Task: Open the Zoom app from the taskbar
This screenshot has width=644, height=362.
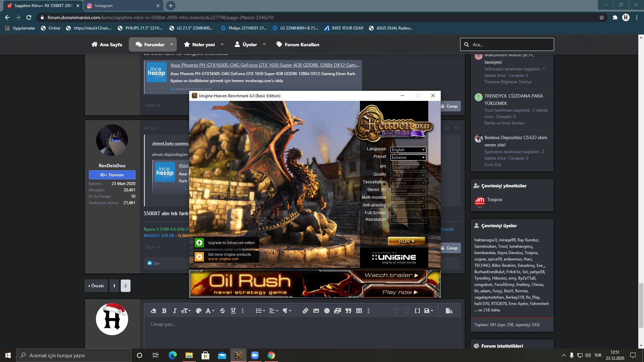Action: click(255, 355)
